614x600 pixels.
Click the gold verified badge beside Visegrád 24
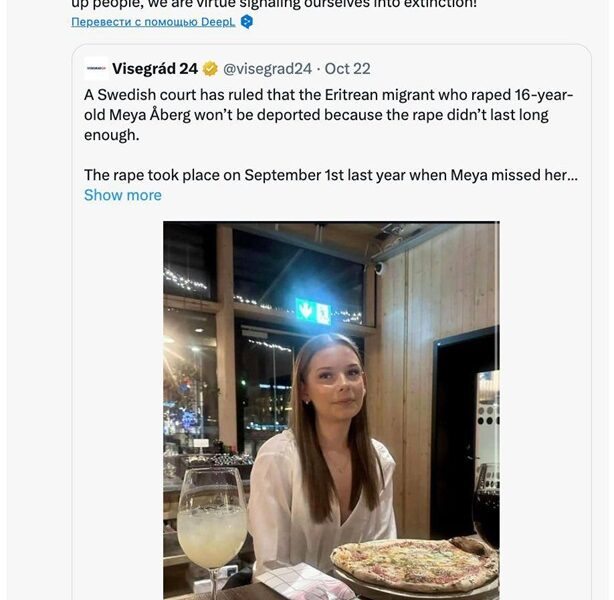210,69
